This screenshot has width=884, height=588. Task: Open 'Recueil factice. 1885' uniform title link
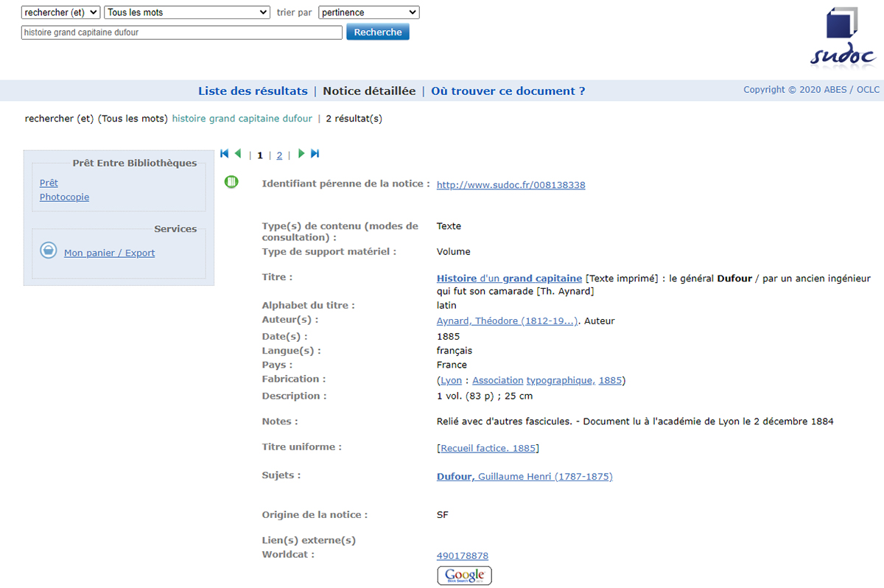pos(488,448)
